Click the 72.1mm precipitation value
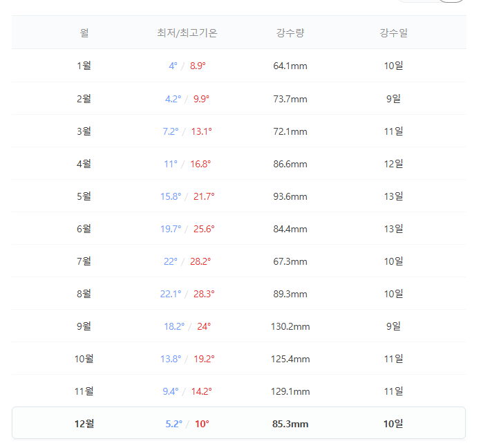The width and height of the screenshot is (481, 448). pos(290,131)
